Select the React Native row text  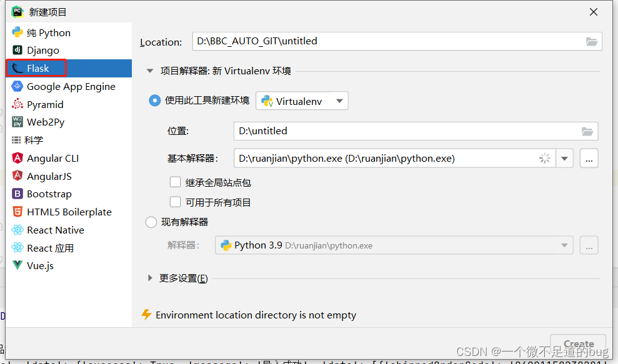tap(56, 230)
